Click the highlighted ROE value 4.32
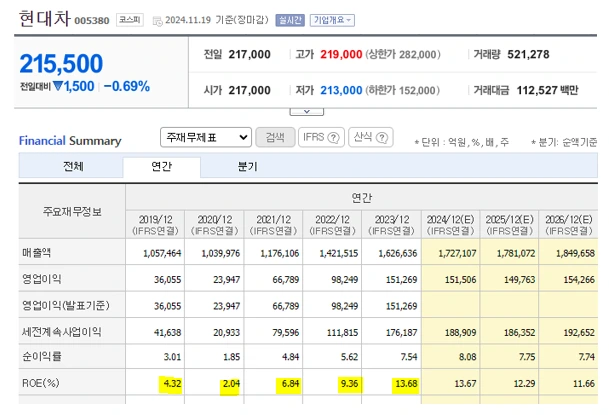 point(172,384)
